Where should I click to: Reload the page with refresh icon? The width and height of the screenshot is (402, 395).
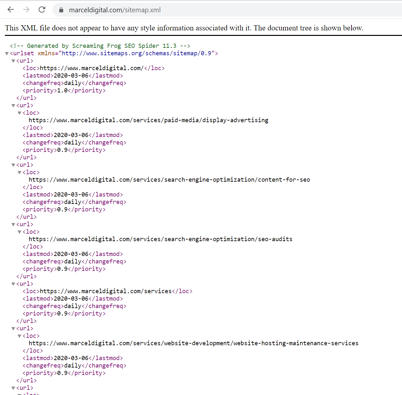click(x=42, y=10)
